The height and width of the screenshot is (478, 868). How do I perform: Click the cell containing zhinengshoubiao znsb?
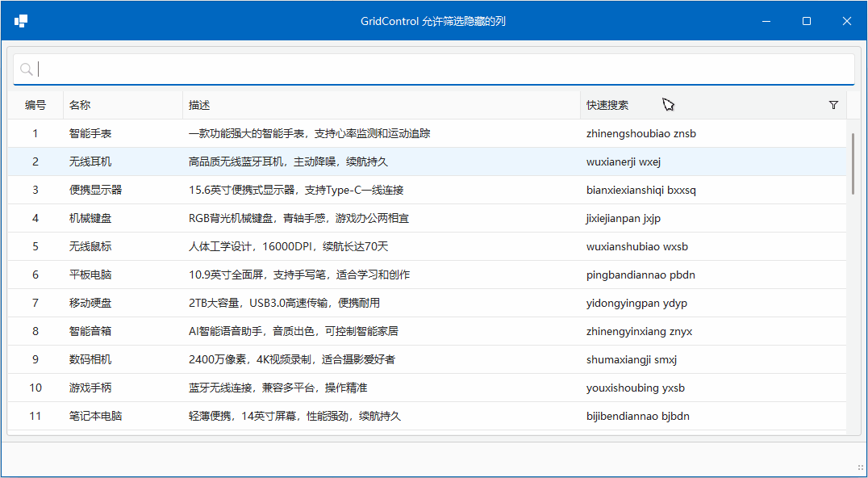click(641, 133)
